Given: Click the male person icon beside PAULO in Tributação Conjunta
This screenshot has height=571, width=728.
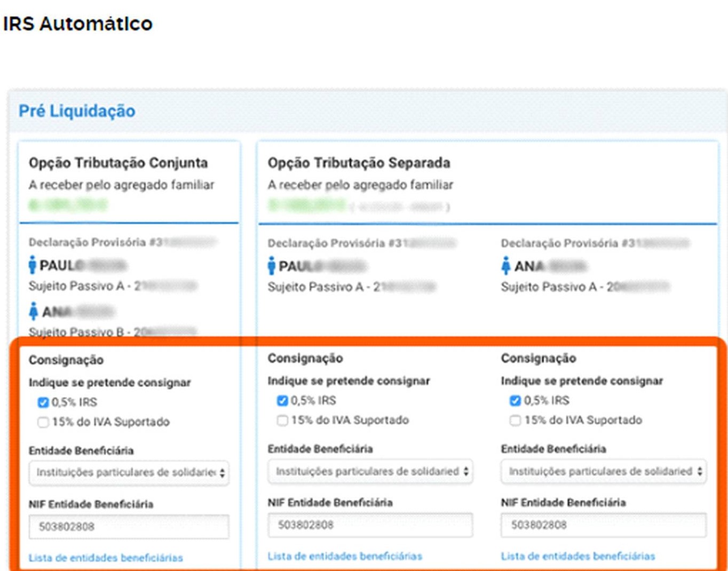Looking at the screenshot, I should click(x=33, y=265).
